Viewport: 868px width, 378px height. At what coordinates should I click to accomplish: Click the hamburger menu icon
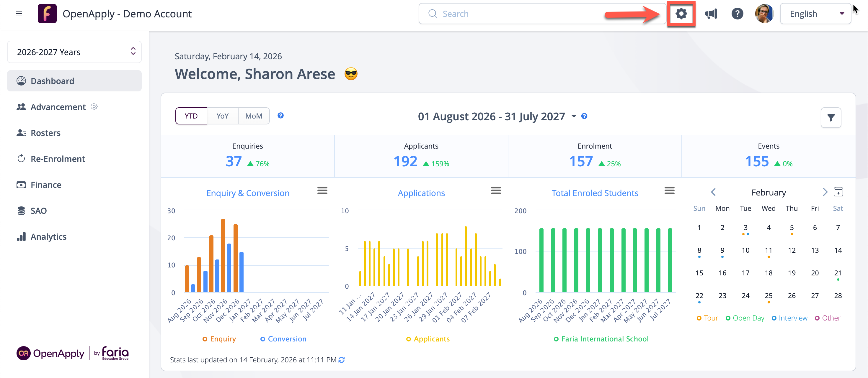(19, 14)
